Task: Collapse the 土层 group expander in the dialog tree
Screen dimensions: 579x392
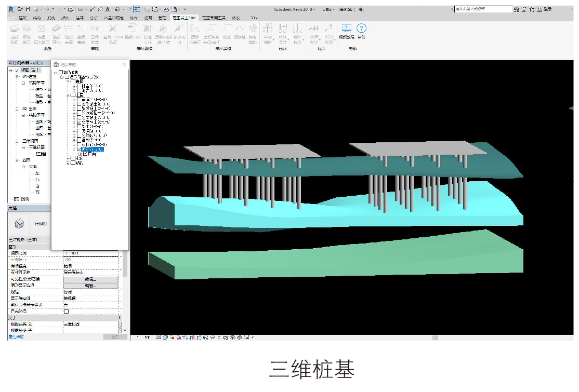Action: click(68, 95)
